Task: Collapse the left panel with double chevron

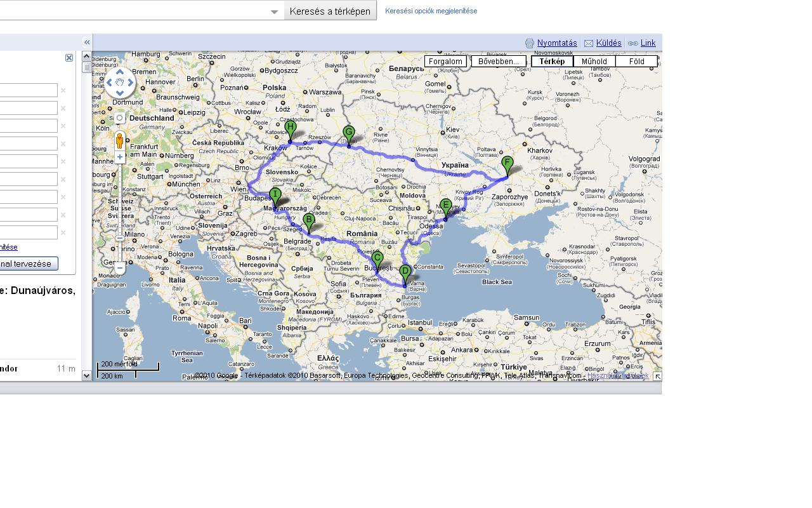Action: (x=87, y=43)
